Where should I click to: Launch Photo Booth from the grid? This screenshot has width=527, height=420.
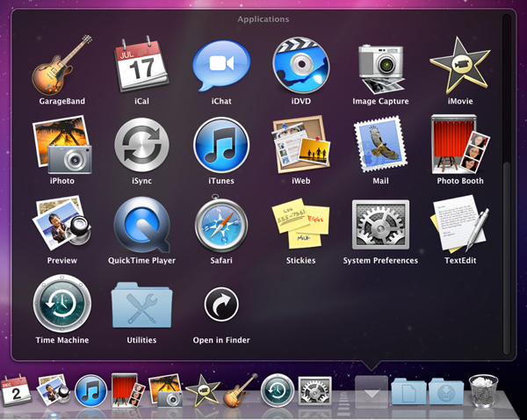[460, 144]
